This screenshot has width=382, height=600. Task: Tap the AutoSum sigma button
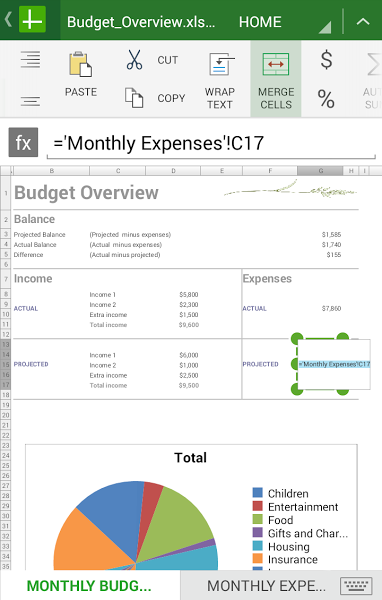coord(372,79)
